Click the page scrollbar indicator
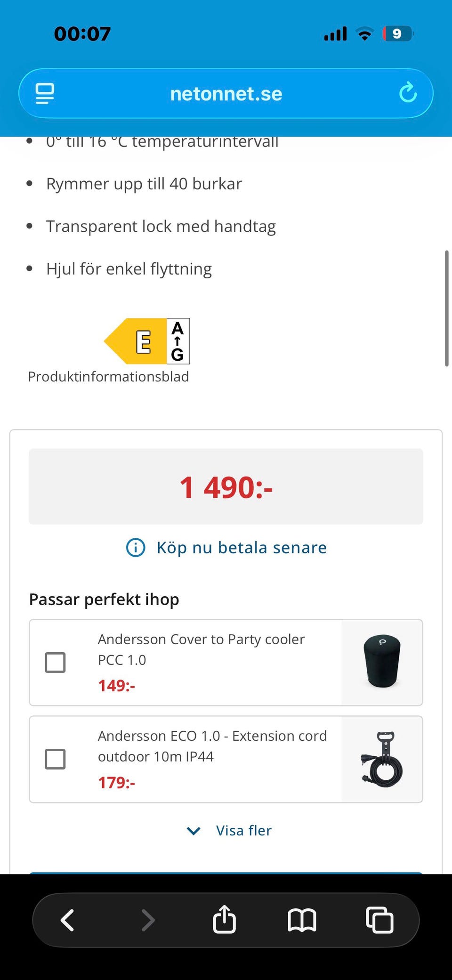Screen dimensions: 452x980 tap(446, 308)
